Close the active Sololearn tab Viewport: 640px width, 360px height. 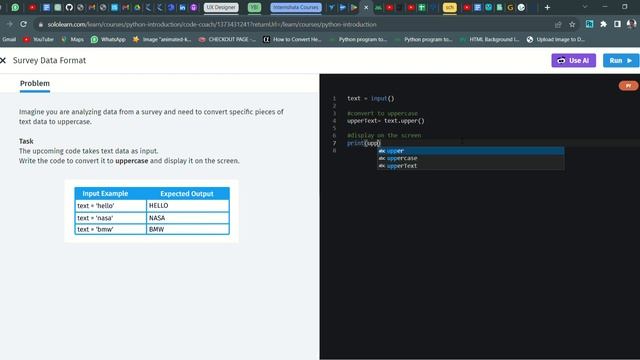point(366,7)
